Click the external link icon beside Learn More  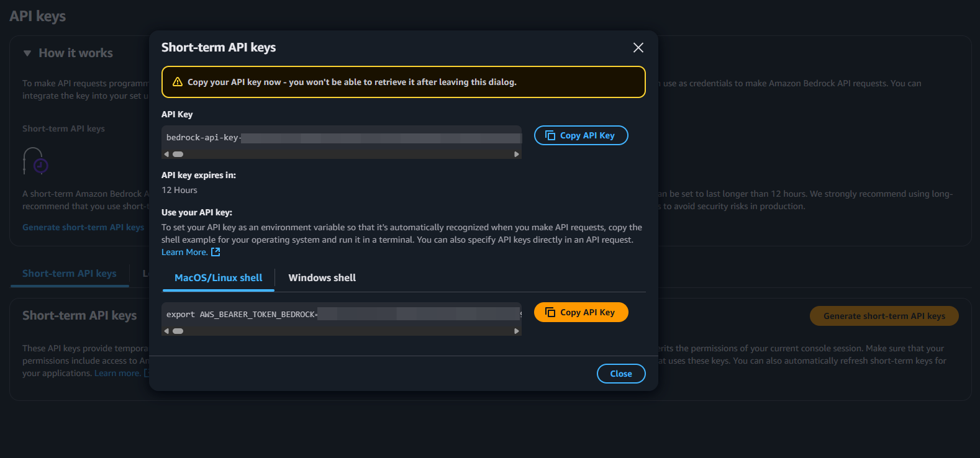tap(216, 252)
